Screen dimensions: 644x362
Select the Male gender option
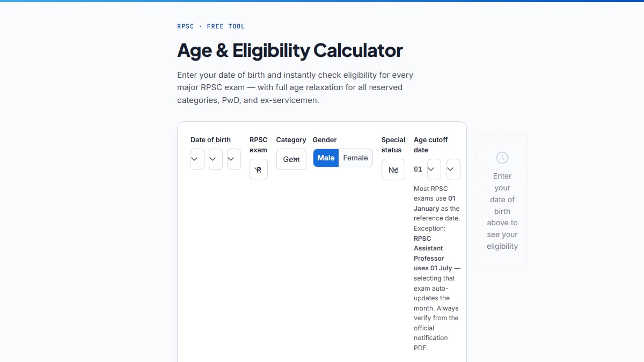(x=326, y=158)
